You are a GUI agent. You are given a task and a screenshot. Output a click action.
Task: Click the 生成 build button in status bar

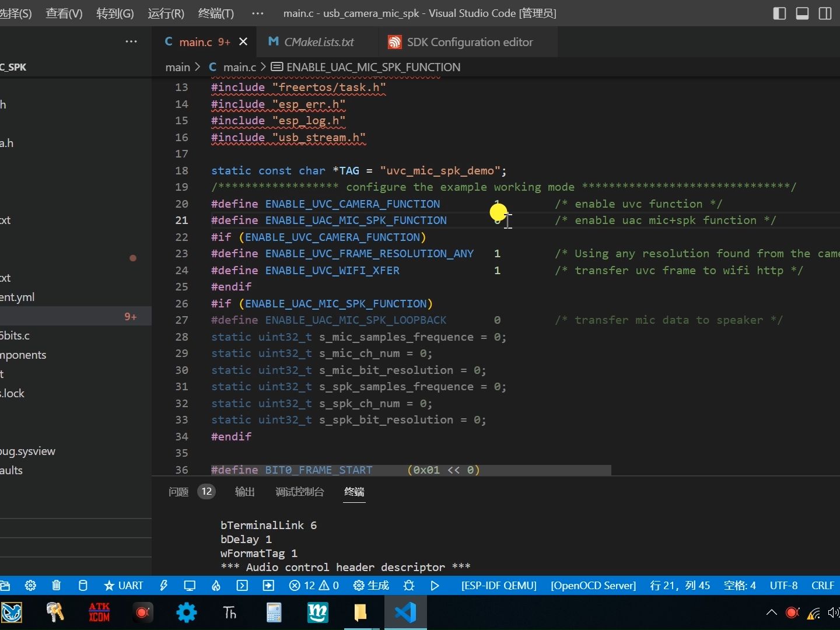pos(372,585)
